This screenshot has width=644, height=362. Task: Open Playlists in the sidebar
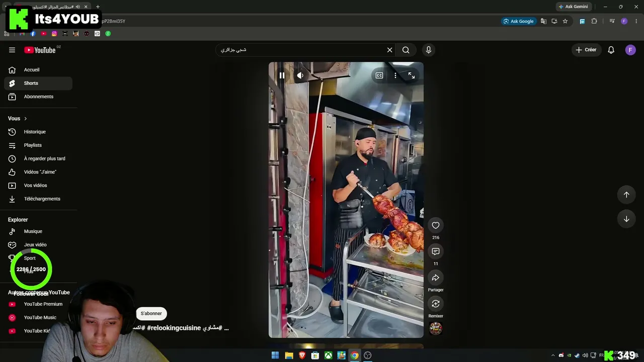[38, 145]
